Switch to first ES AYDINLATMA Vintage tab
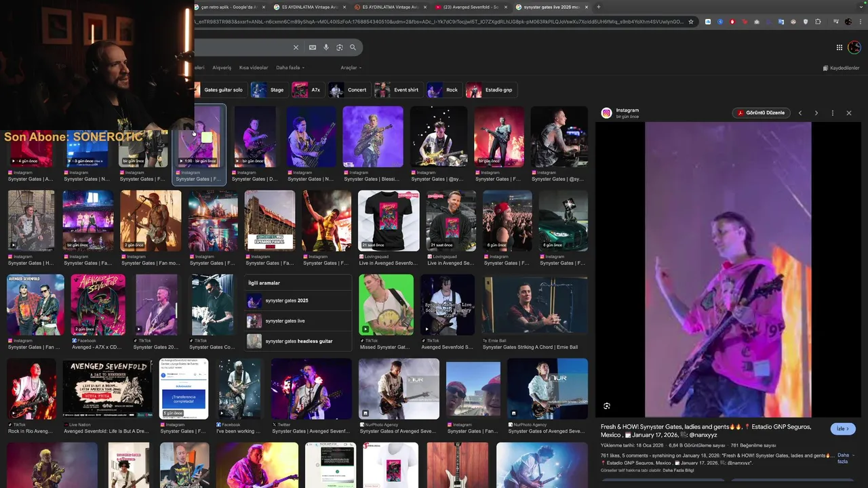Screen dimensions: 868x488 click(309, 7)
